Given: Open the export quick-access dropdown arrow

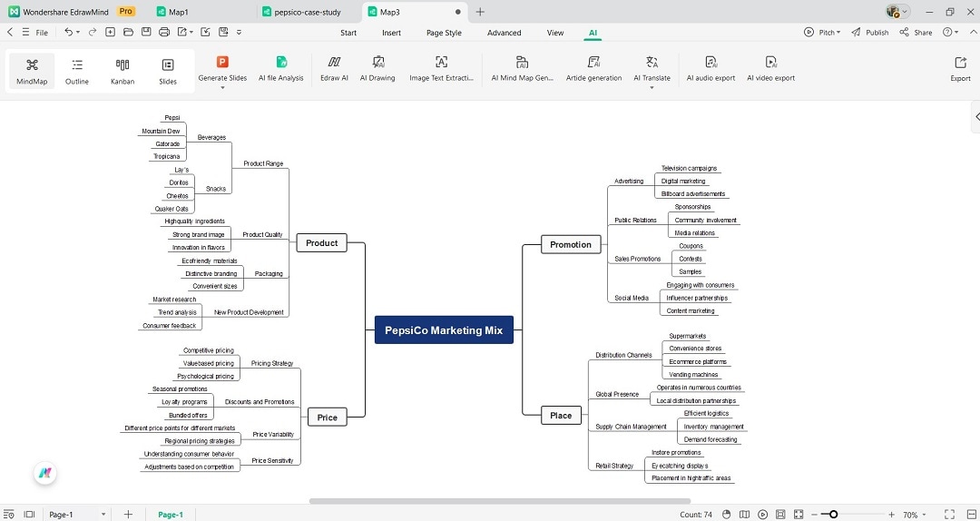Looking at the screenshot, I should pyautogui.click(x=191, y=32).
